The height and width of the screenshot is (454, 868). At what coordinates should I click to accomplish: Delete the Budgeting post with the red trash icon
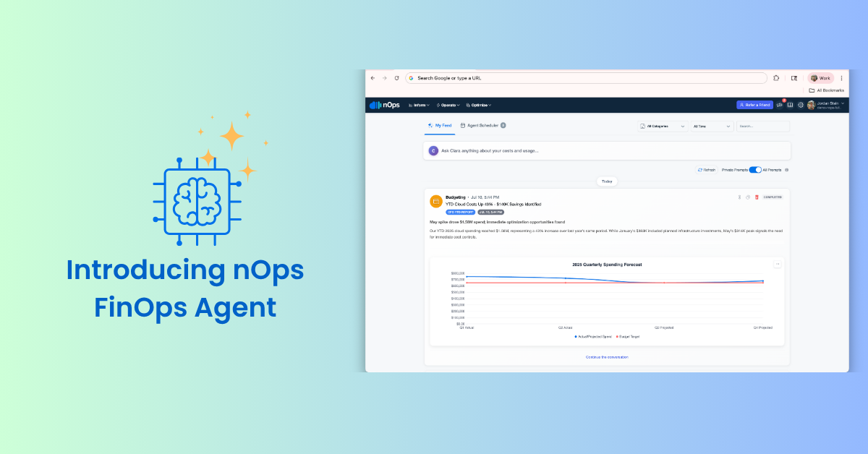point(757,197)
